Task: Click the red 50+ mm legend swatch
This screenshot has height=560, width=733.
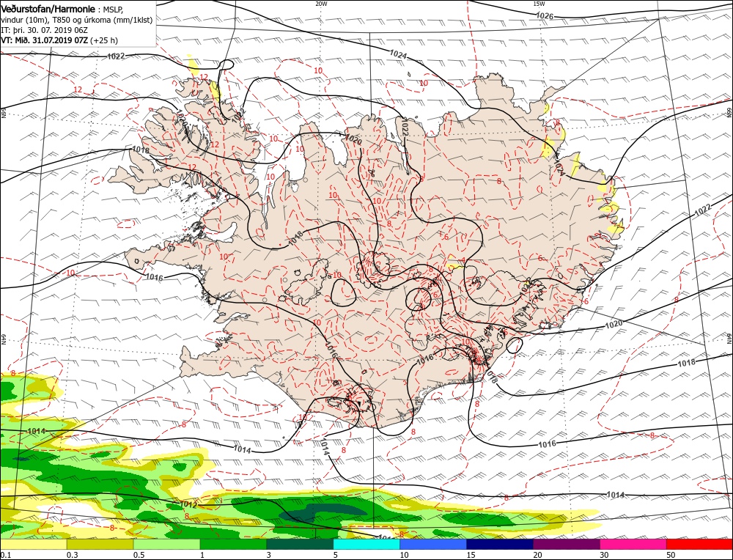Action: [699, 544]
